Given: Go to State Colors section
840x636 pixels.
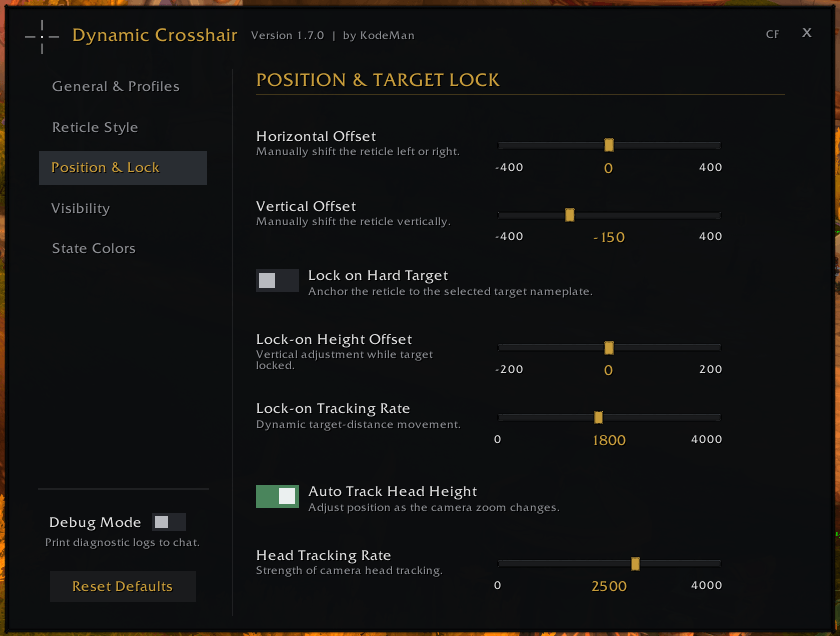Looking at the screenshot, I should tap(93, 248).
